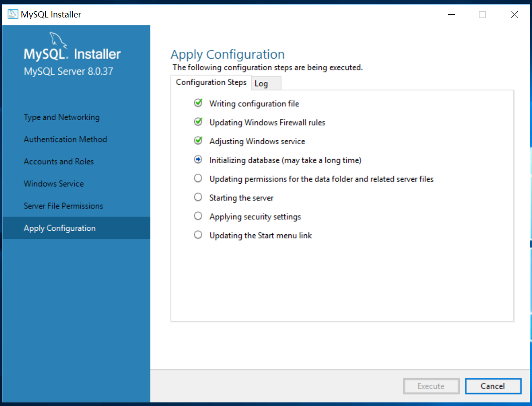Select Apply Configuration in sidebar

(76, 228)
